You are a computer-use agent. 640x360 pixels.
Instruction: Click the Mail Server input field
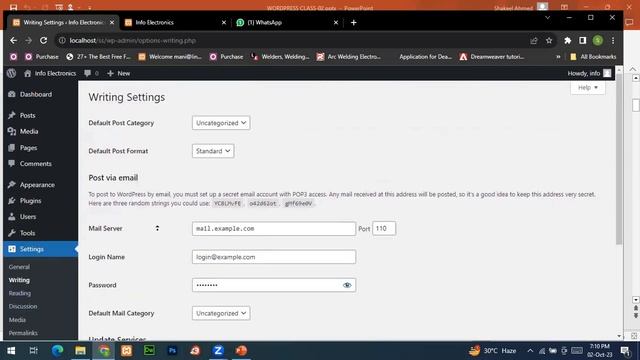[274, 229]
